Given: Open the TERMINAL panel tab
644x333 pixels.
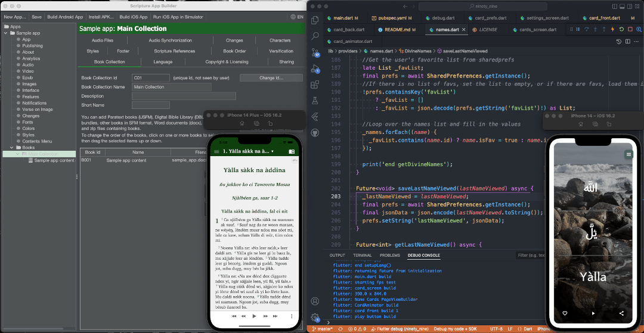Looking at the screenshot, I should tap(363, 255).
